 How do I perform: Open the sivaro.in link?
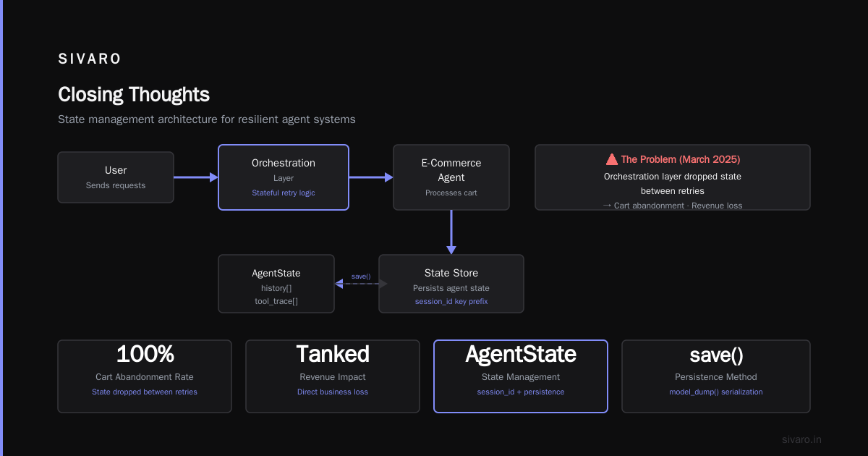[802, 439]
